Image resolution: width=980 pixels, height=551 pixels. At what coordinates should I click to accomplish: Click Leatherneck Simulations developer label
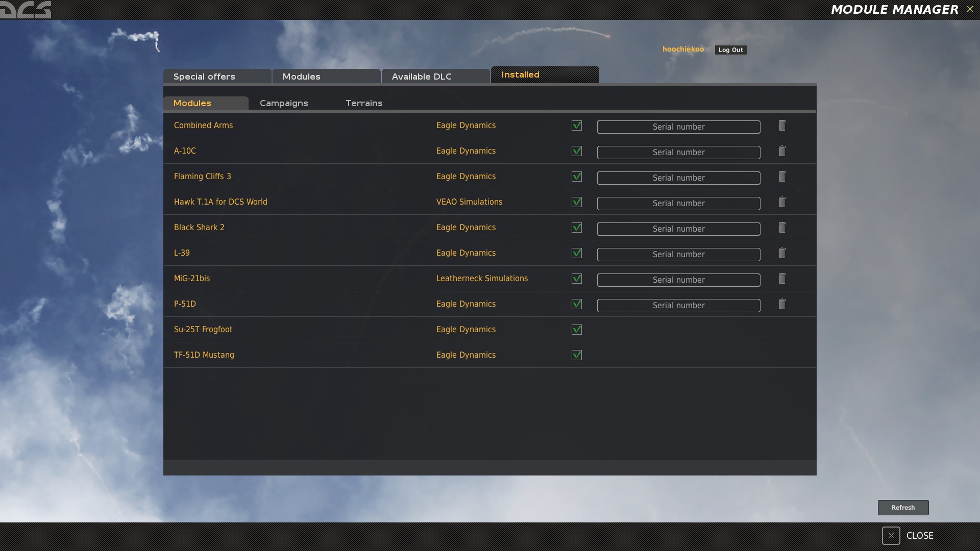[482, 279]
